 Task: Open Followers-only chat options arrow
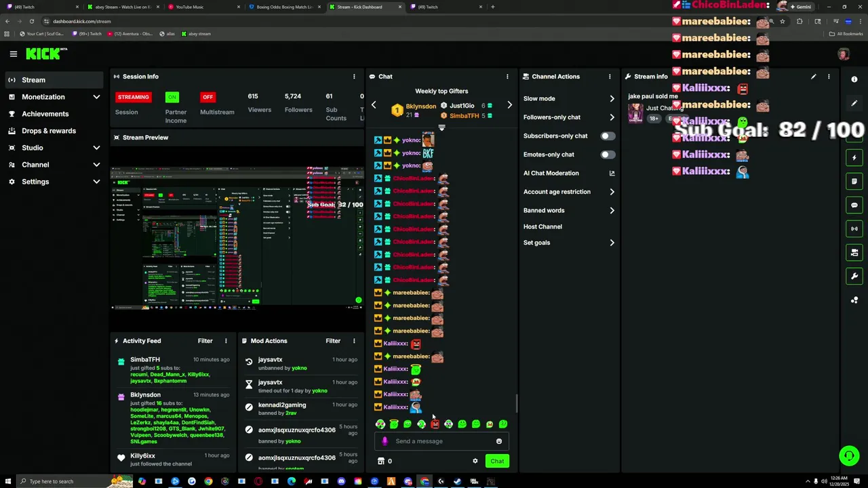coord(612,117)
